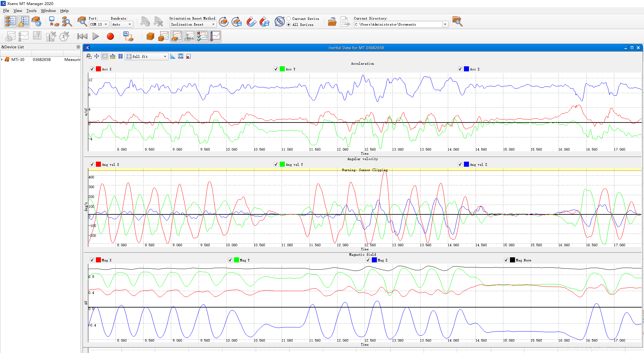Image resolution: width=644 pixels, height=353 pixels.
Task: Toggle the device list view icon
Action: (x=10, y=21)
